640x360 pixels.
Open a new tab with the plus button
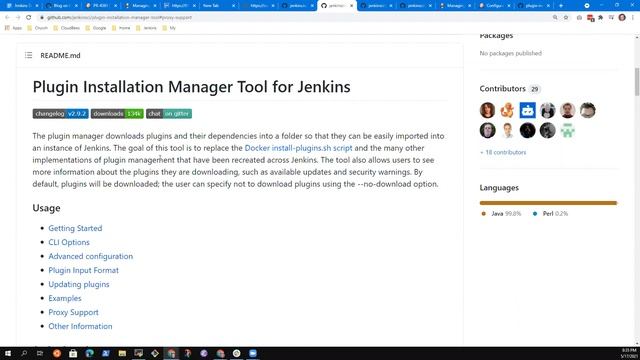561,6
